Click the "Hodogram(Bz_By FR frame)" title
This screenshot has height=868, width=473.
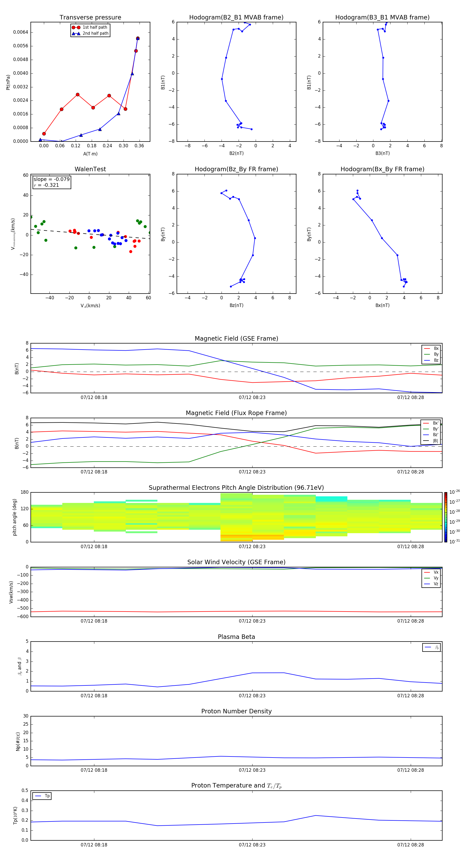[236, 169]
